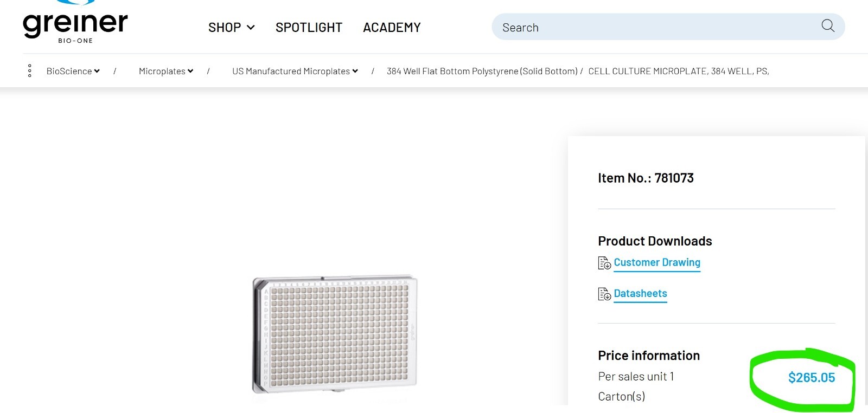Open the three-dot breadcrumb menu icon
Image resolution: width=868 pixels, height=413 pixels.
point(29,71)
